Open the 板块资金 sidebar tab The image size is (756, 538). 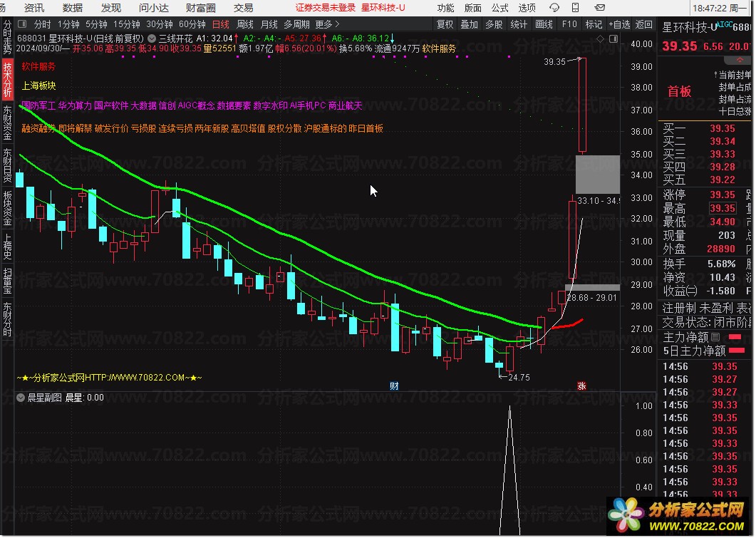tap(7, 208)
